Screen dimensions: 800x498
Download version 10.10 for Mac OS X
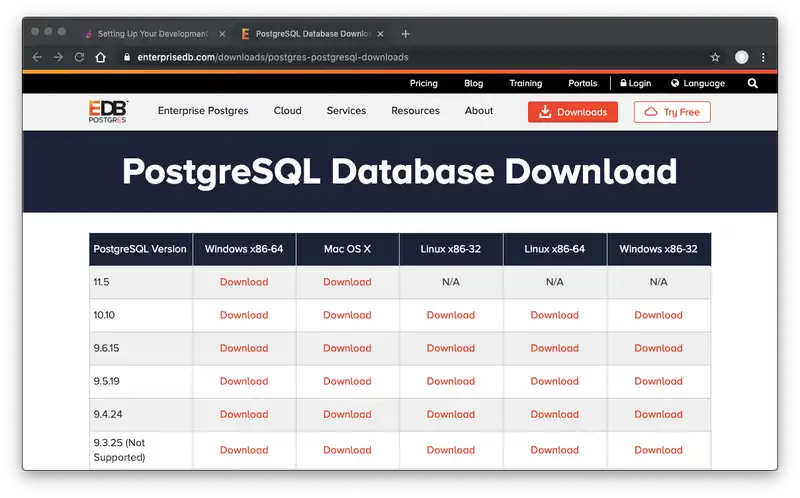click(x=347, y=315)
